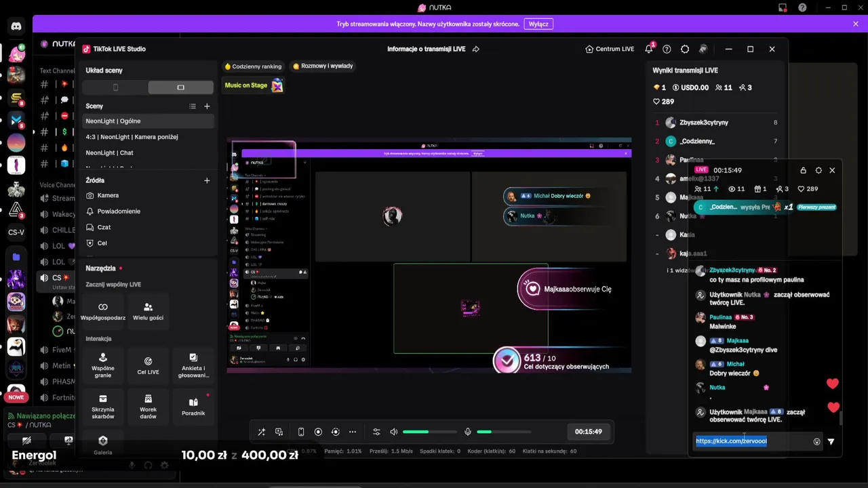
Task: Click the replay capture icon
Action: [336, 432]
